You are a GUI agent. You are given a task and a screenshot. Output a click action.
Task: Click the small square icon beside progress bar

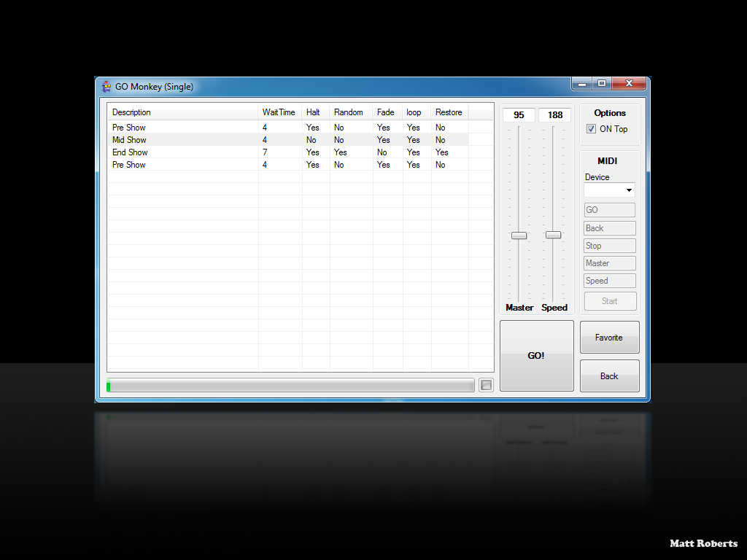[x=486, y=385]
